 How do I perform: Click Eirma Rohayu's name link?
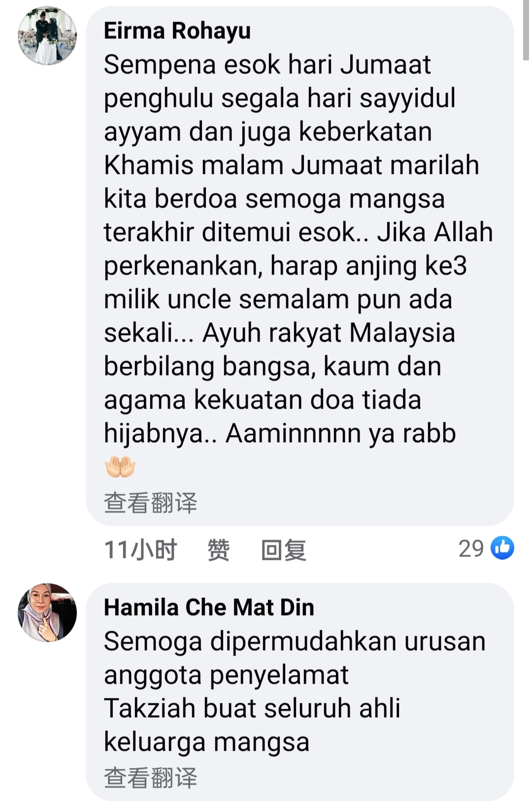tap(177, 31)
